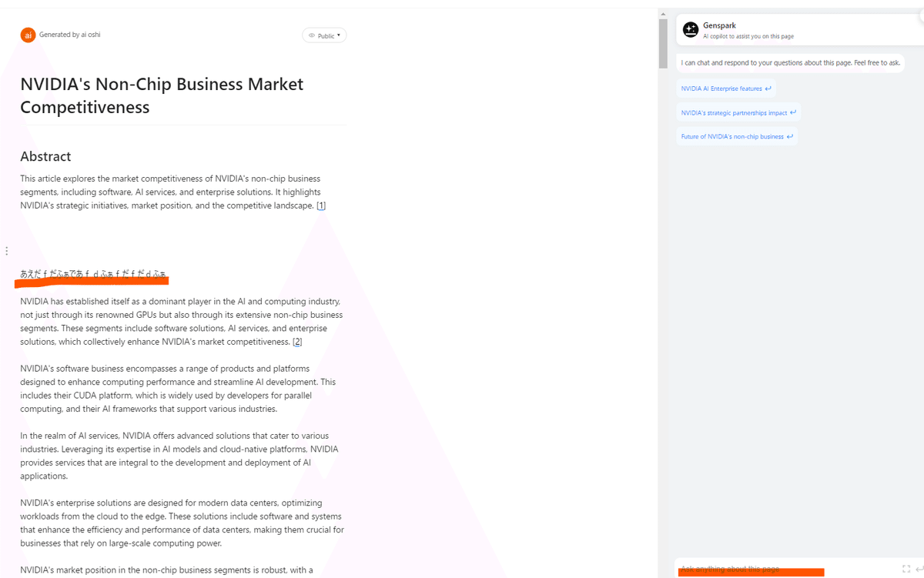Image resolution: width=924 pixels, height=578 pixels.
Task: Select suggestion 'NVIDIA AI Enterprise features'
Action: (x=725, y=89)
